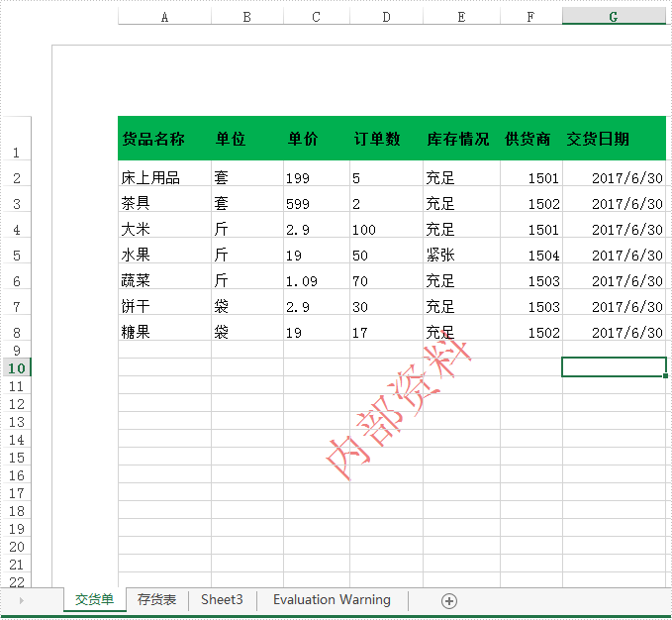
Task: Click the 单价 header cell
Action: pyautogui.click(x=317, y=138)
